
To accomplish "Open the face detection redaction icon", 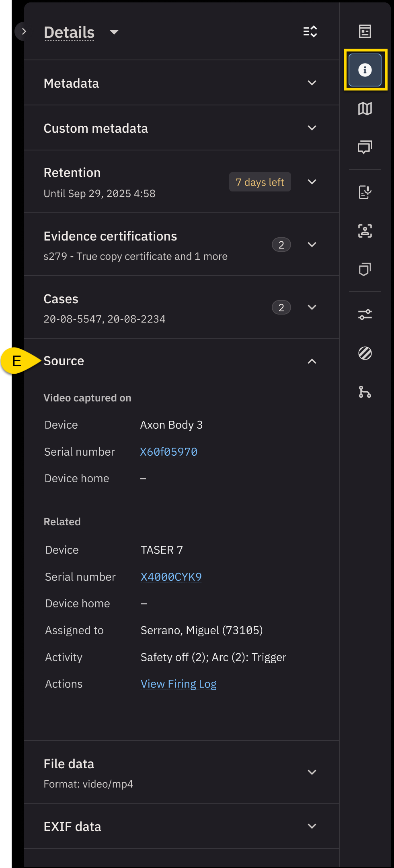I will click(365, 231).
